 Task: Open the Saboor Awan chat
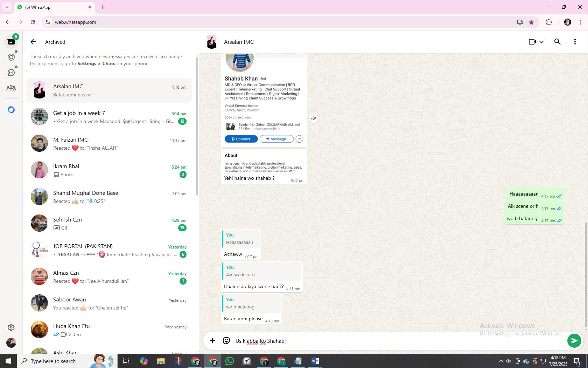109,304
